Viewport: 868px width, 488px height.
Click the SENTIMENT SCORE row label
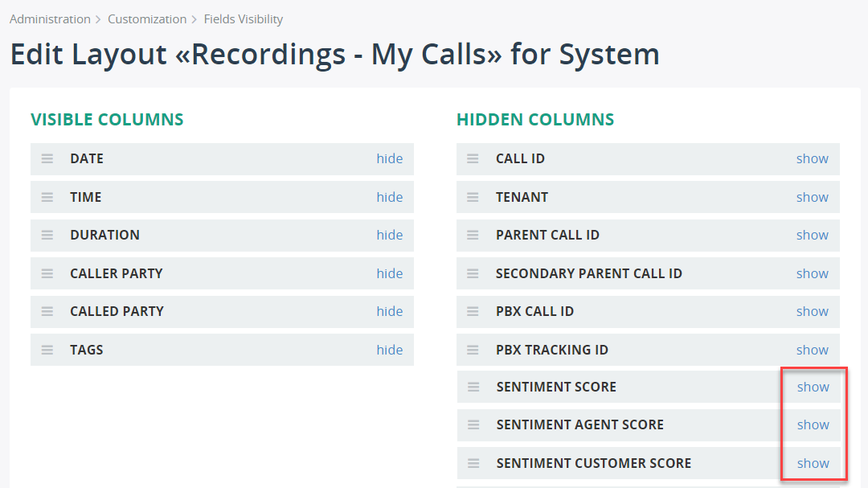(556, 387)
